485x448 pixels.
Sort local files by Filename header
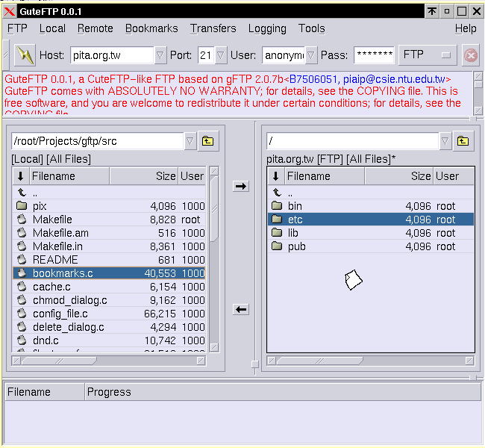pyautogui.click(x=69, y=176)
